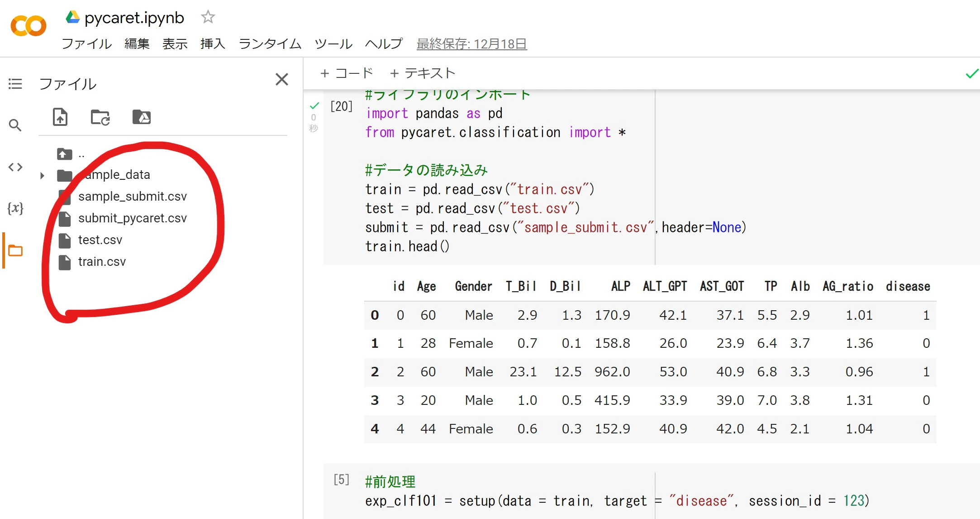Select test.csv file
The height and width of the screenshot is (519, 980).
[x=100, y=240]
